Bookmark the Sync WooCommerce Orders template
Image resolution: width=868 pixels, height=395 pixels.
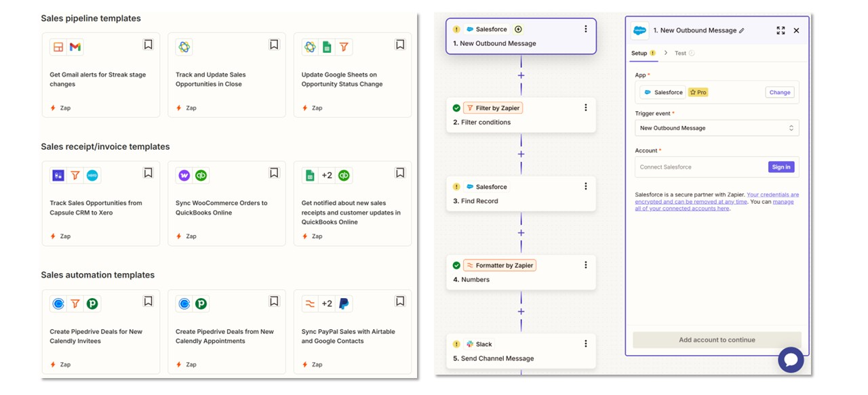pos(274,173)
